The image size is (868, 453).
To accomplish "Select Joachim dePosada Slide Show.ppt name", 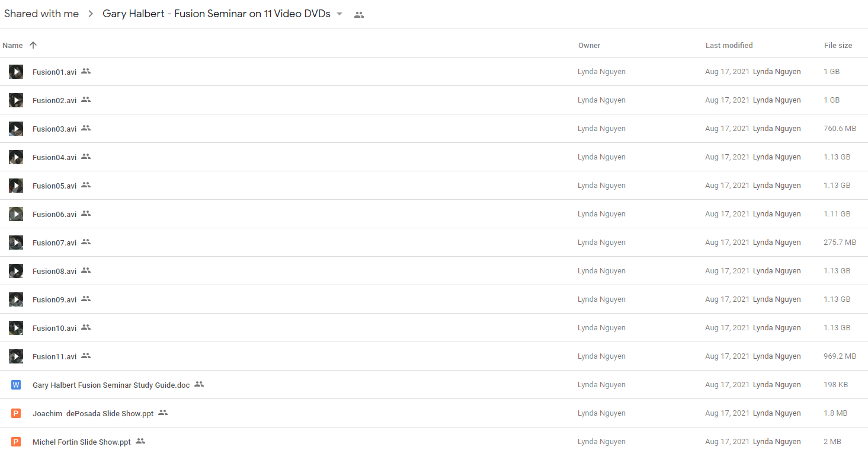I will click(93, 413).
